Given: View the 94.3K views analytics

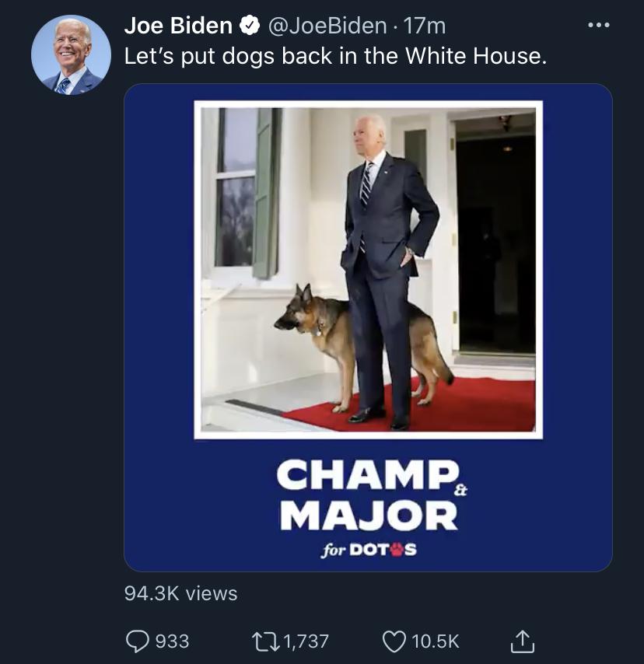Looking at the screenshot, I should pyautogui.click(x=181, y=593).
